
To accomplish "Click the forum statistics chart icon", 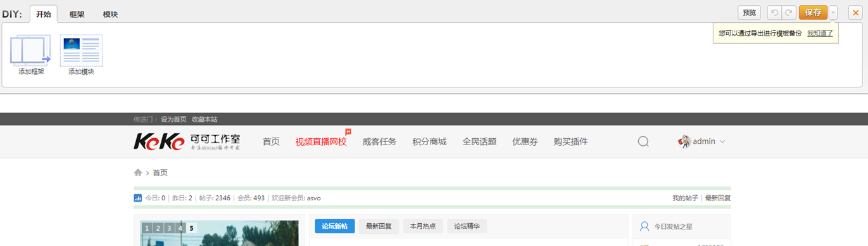I will pos(138,198).
